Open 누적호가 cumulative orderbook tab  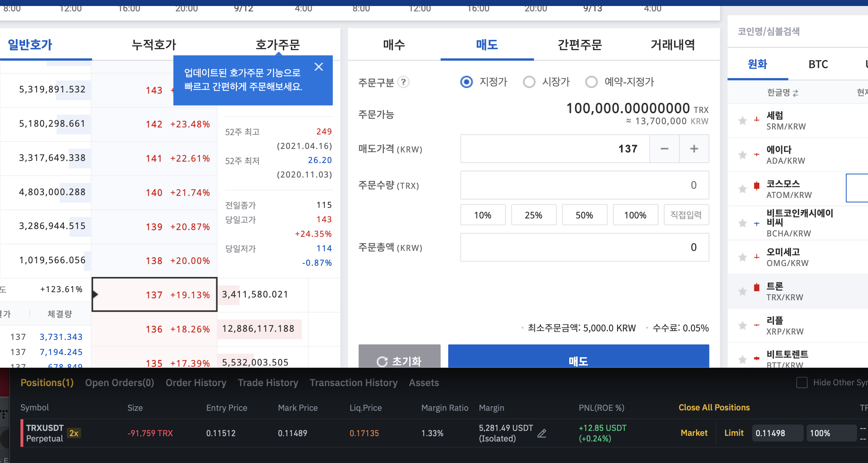click(154, 45)
